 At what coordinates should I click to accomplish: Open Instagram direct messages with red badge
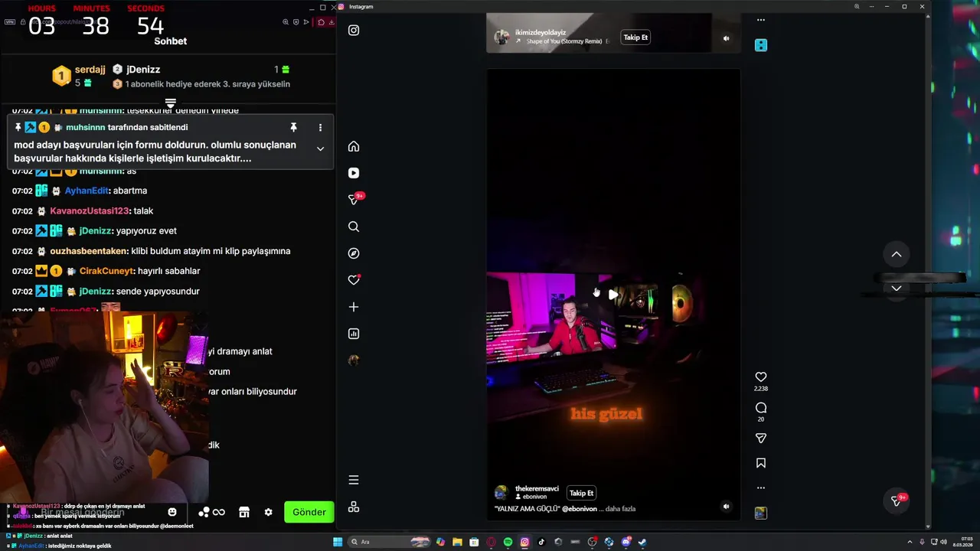click(354, 199)
